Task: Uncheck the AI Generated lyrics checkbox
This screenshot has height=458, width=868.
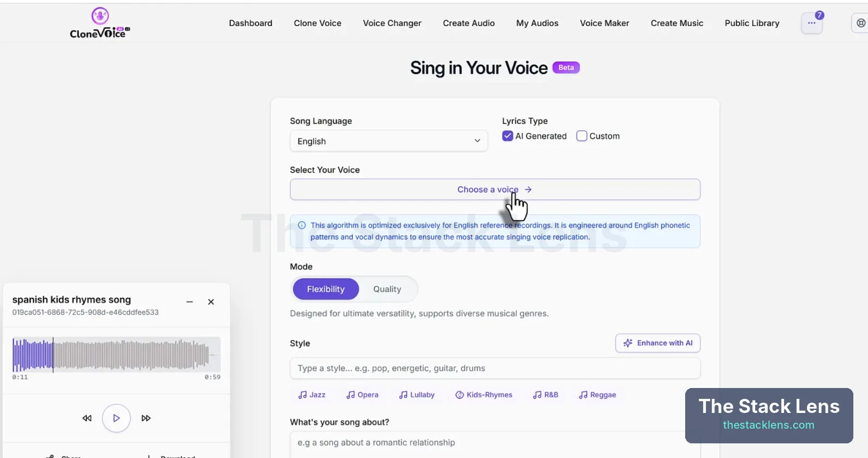Action: 508,136
